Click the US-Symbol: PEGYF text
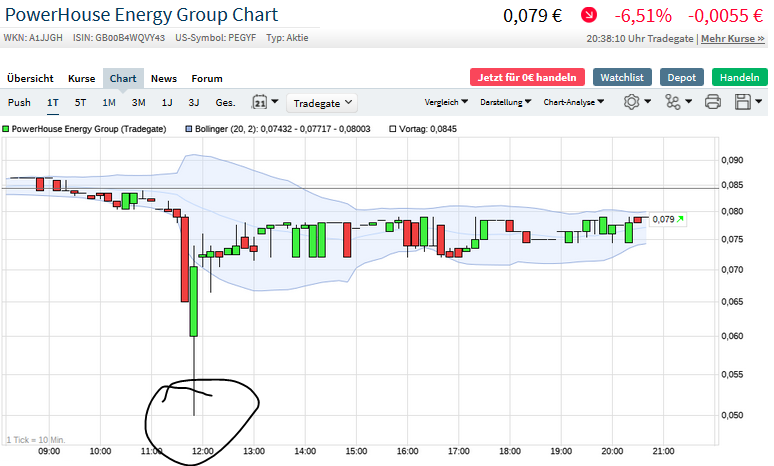Screen dimensions: 774x466 click(216, 38)
